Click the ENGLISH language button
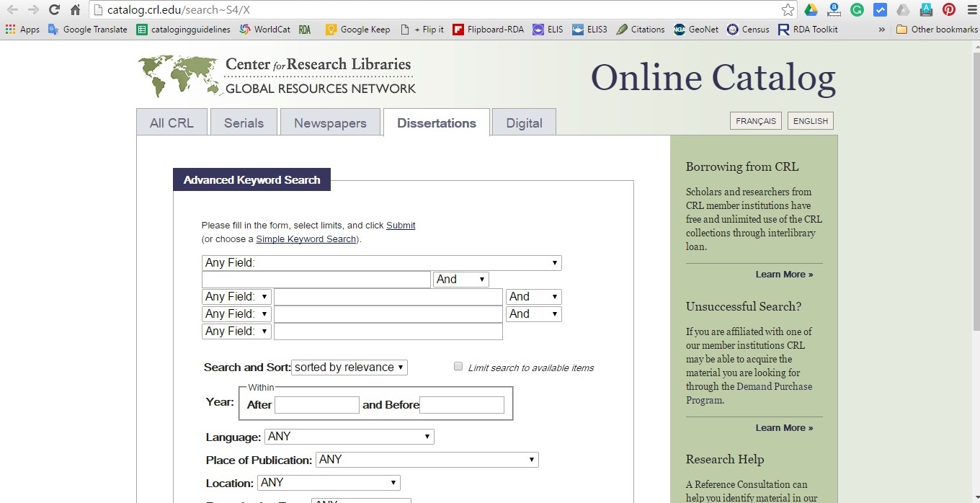The width and height of the screenshot is (980, 503). (x=811, y=121)
